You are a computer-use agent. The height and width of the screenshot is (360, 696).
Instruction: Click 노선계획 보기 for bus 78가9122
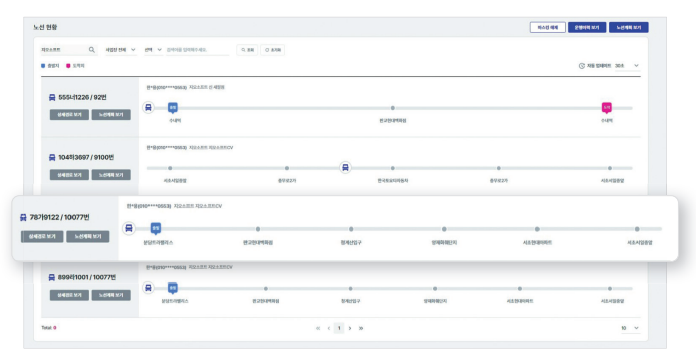(x=87, y=237)
